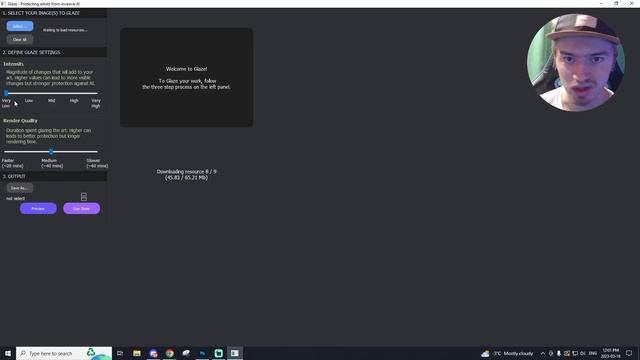
Task: Click the first system tray icon after the chevron
Action: 551,353
